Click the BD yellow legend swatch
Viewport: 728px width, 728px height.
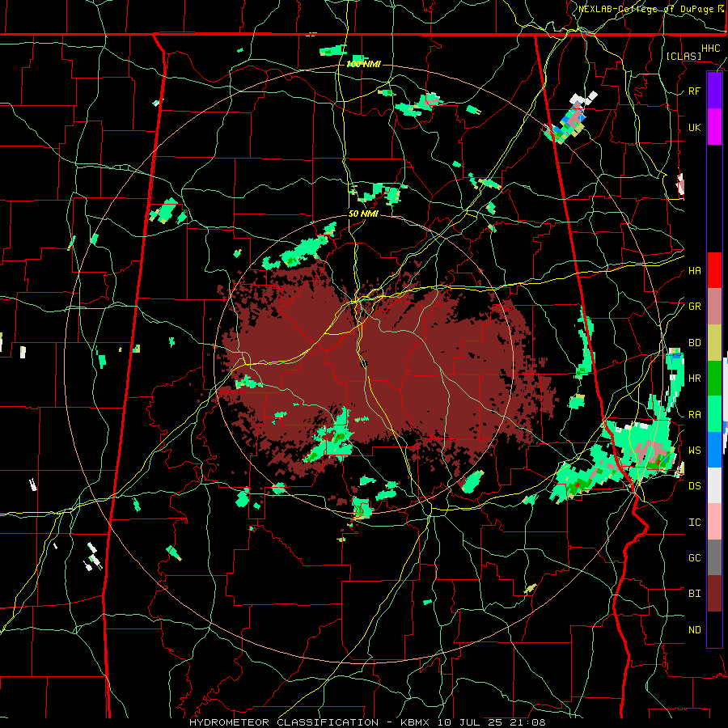(714, 343)
